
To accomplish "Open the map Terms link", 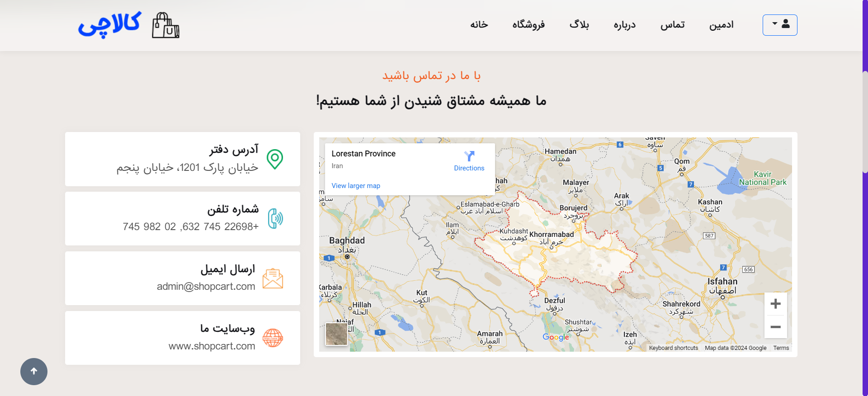I will (781, 348).
